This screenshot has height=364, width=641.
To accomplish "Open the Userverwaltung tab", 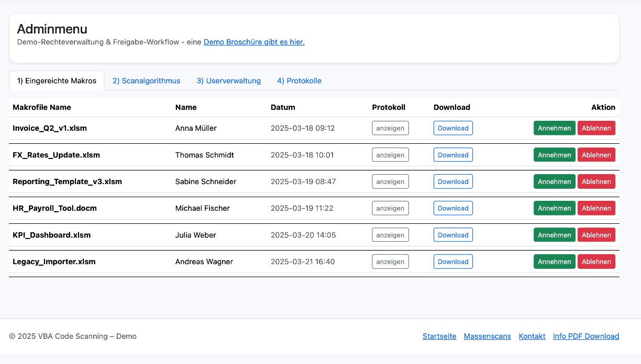I will click(x=228, y=81).
